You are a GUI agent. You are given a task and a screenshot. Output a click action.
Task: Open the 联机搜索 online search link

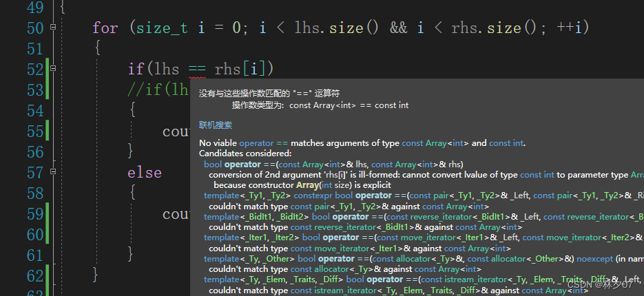216,125
